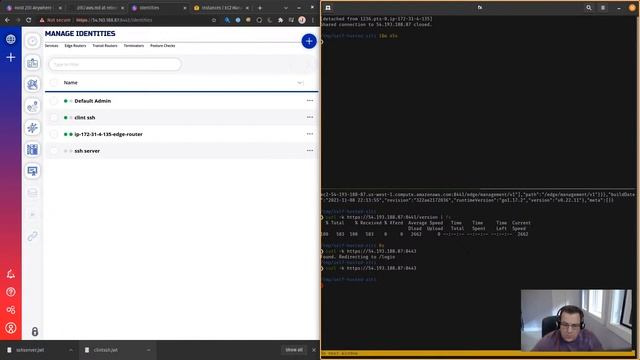The image size is (640, 360).
Task: Open the actions menu for ssh server
Action: click(x=310, y=151)
